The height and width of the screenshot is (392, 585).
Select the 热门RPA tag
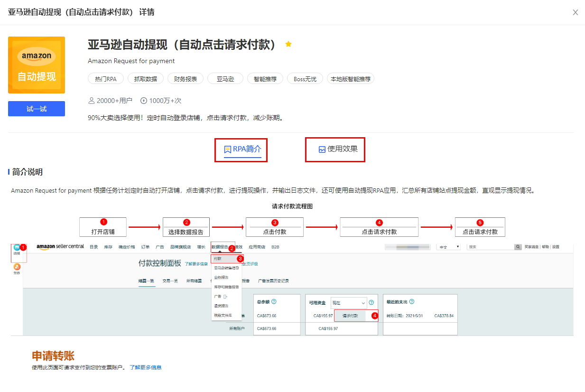pos(106,79)
